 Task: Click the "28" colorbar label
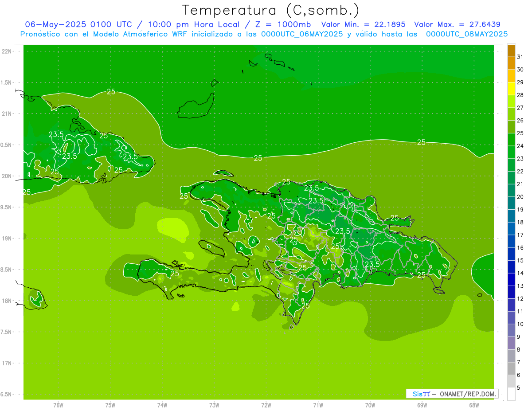click(520, 95)
